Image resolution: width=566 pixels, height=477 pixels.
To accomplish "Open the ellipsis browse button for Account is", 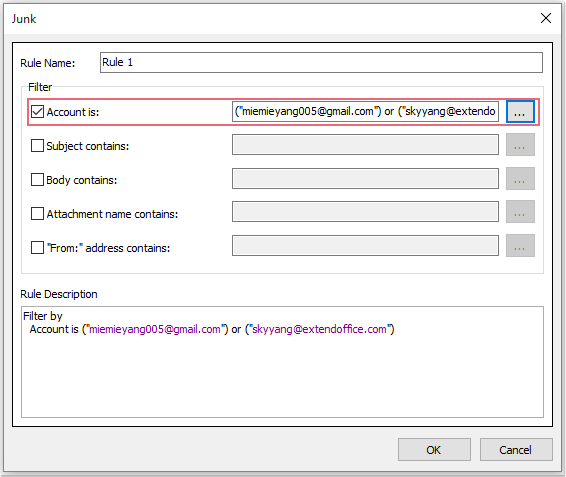I will coord(520,112).
